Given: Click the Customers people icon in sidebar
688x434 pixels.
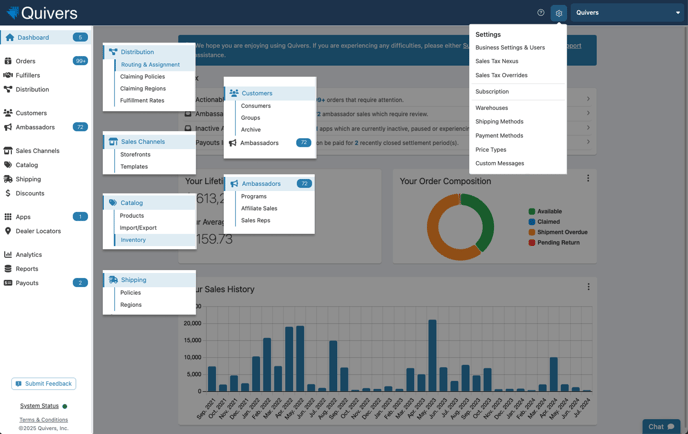Looking at the screenshot, I should [8, 113].
